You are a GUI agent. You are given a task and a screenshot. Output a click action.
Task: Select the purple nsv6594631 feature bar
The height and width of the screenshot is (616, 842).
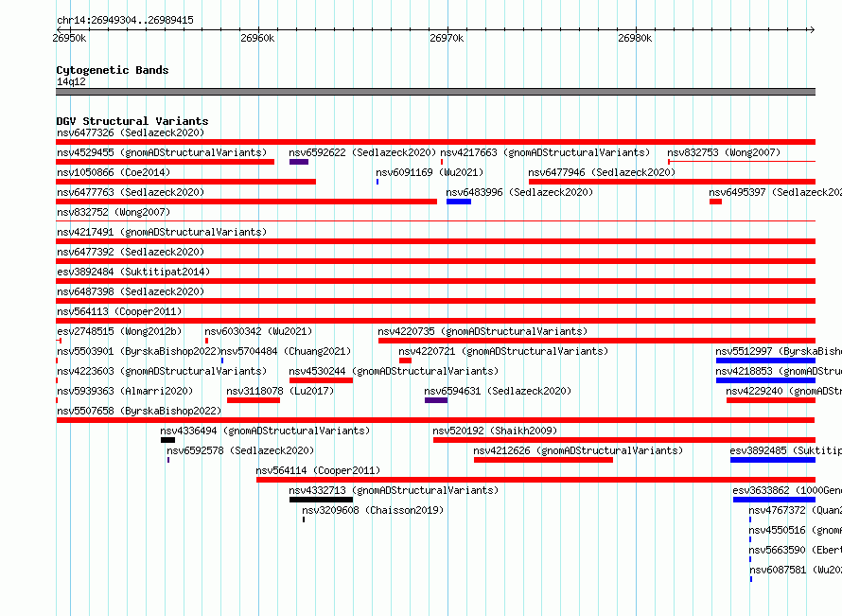point(436,400)
